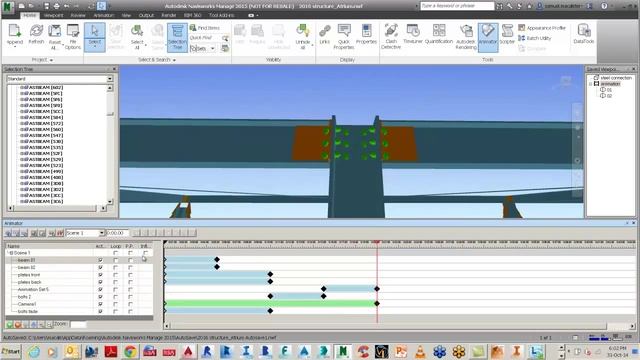Open VLC media player from the taskbar

pyautogui.click(x=420, y=351)
